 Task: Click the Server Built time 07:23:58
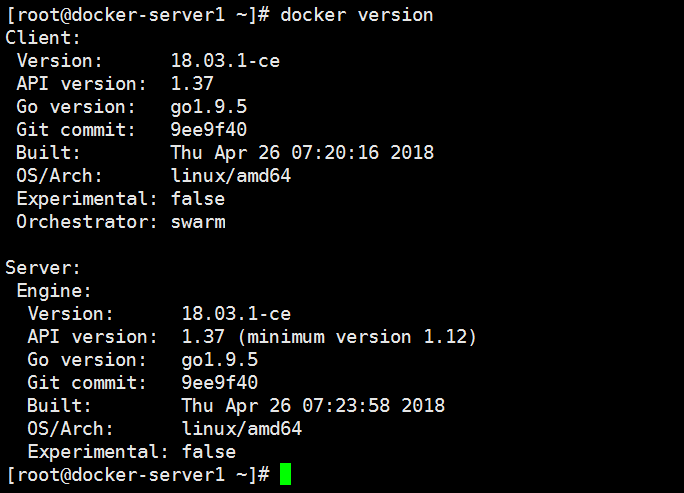[346, 406]
